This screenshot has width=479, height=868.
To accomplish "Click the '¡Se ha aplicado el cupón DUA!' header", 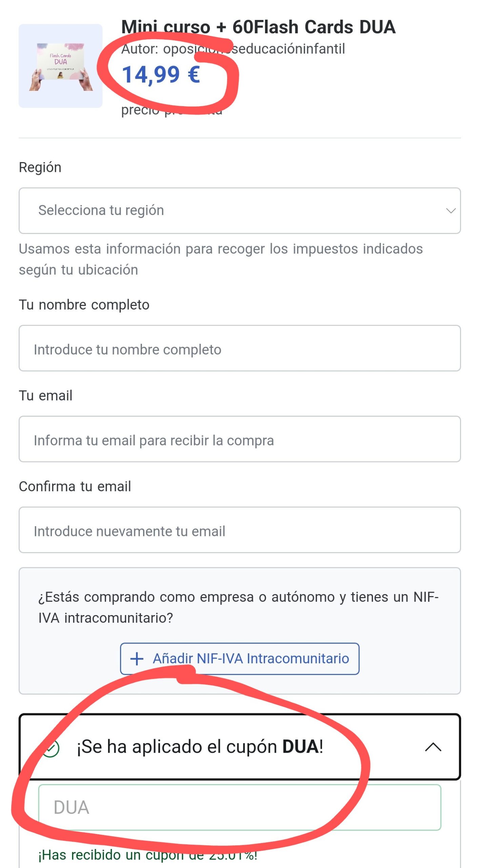I will point(200,747).
